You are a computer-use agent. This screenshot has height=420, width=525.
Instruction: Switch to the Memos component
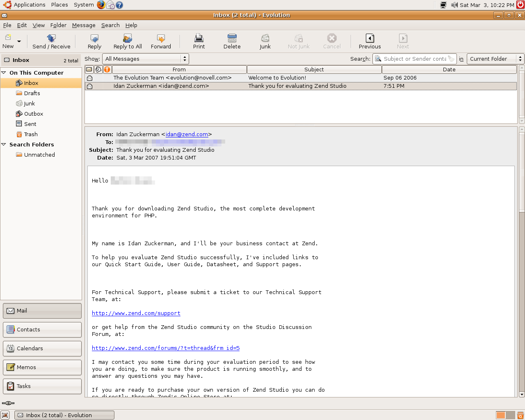[x=42, y=367]
